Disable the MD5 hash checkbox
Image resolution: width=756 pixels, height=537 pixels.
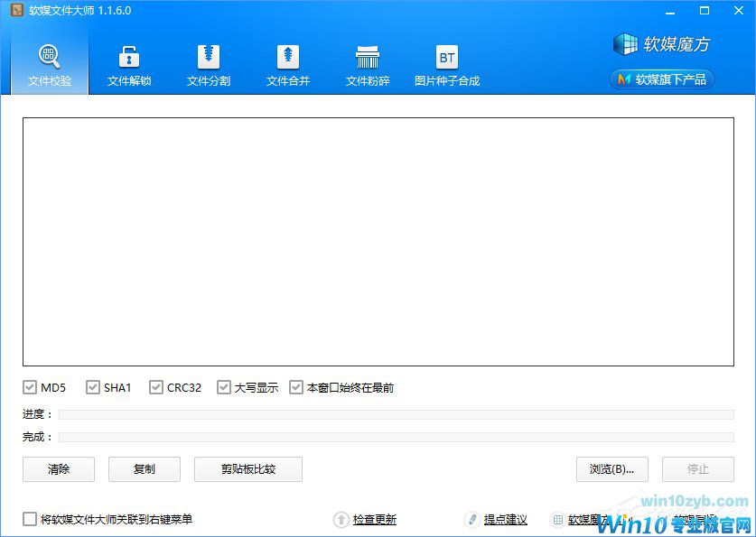(x=30, y=386)
